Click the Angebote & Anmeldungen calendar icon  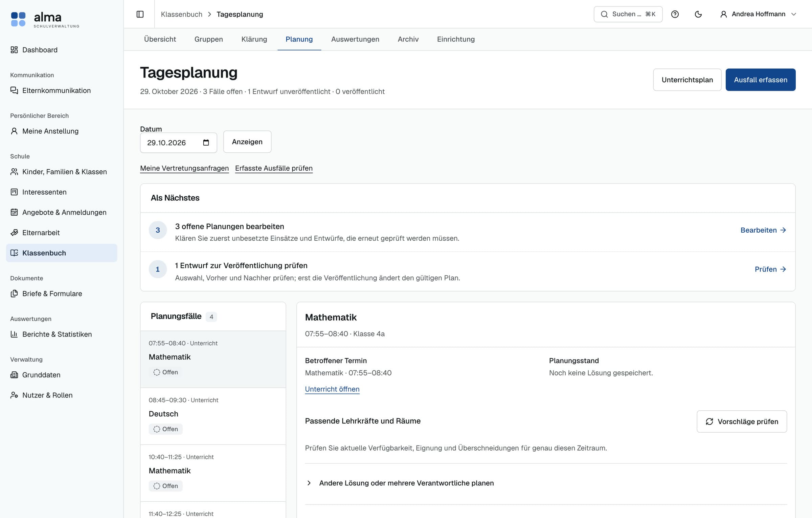(14, 212)
